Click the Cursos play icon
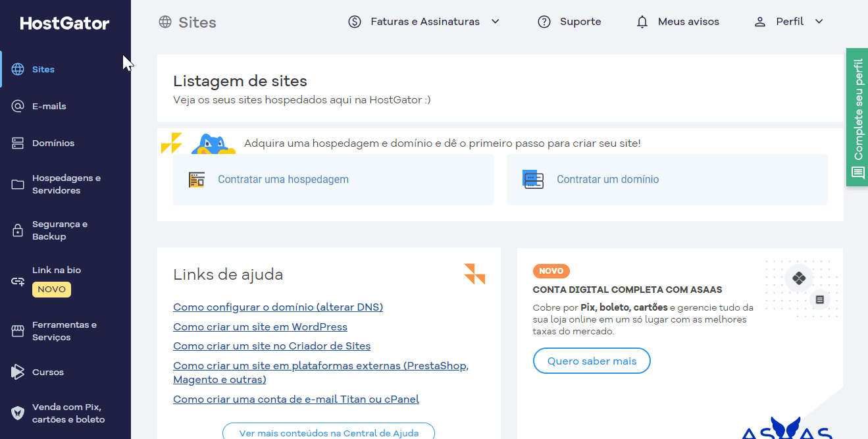This screenshot has height=439, width=868. [x=18, y=372]
